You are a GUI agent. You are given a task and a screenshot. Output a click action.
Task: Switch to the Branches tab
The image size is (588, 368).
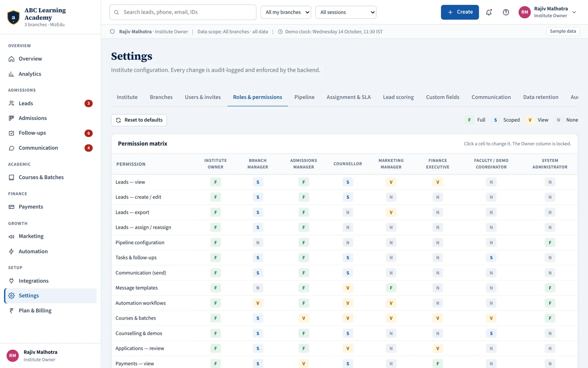(x=161, y=97)
